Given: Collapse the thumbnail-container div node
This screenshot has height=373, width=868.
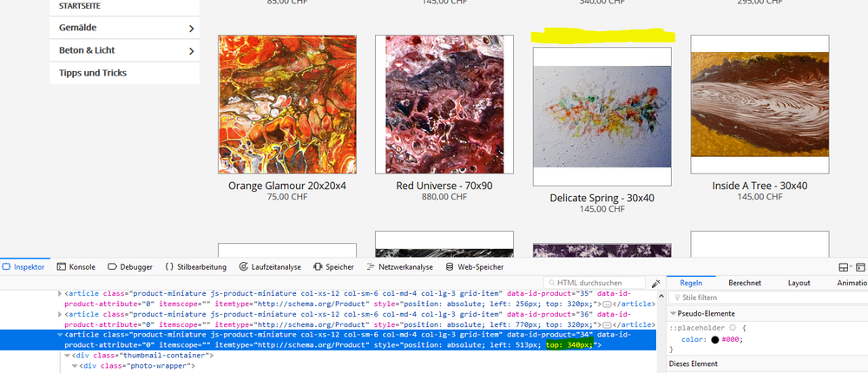Looking at the screenshot, I should (68, 356).
